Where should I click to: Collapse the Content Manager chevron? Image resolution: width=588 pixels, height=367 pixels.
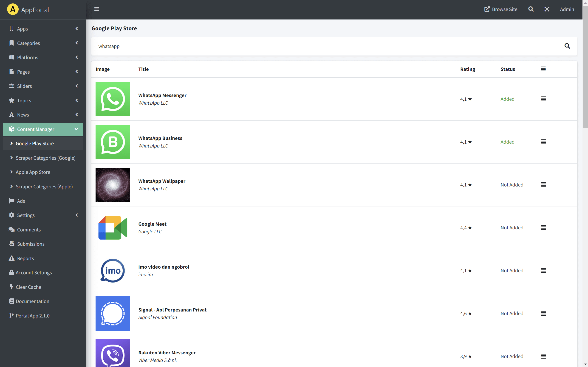coord(76,129)
